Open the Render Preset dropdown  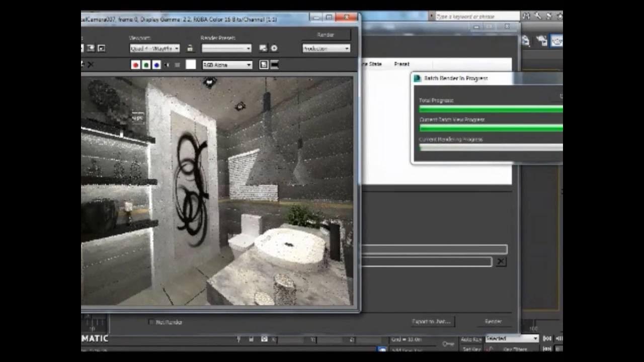(x=226, y=48)
